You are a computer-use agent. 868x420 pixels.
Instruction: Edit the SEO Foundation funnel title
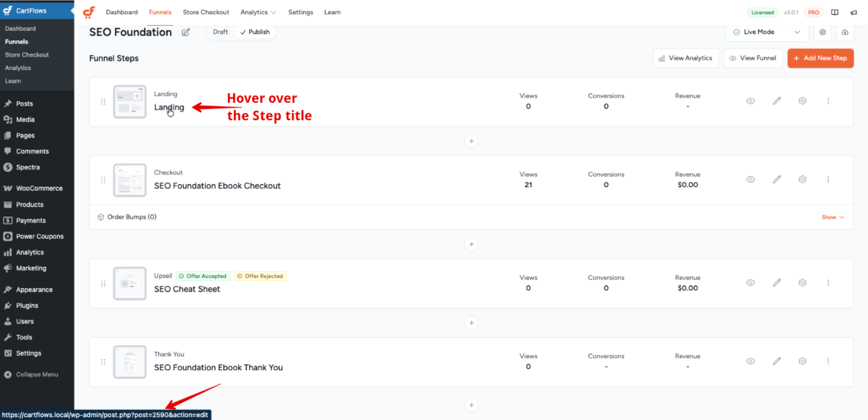186,32
